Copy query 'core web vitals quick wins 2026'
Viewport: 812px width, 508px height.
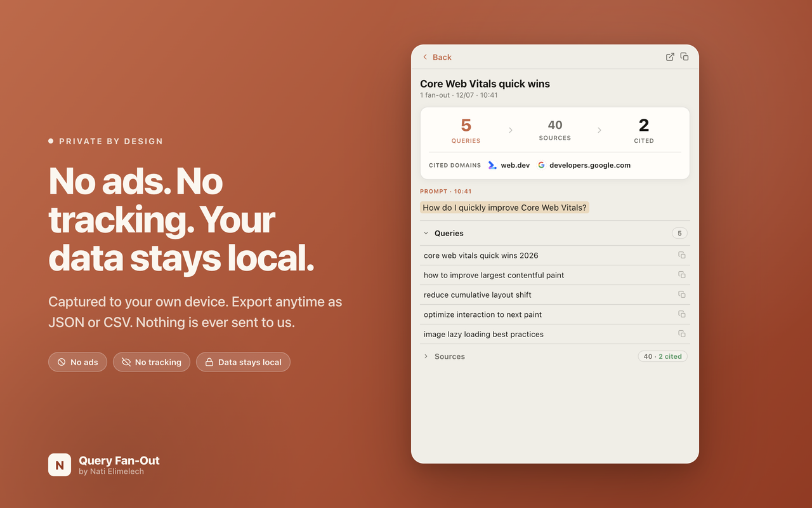(x=682, y=255)
